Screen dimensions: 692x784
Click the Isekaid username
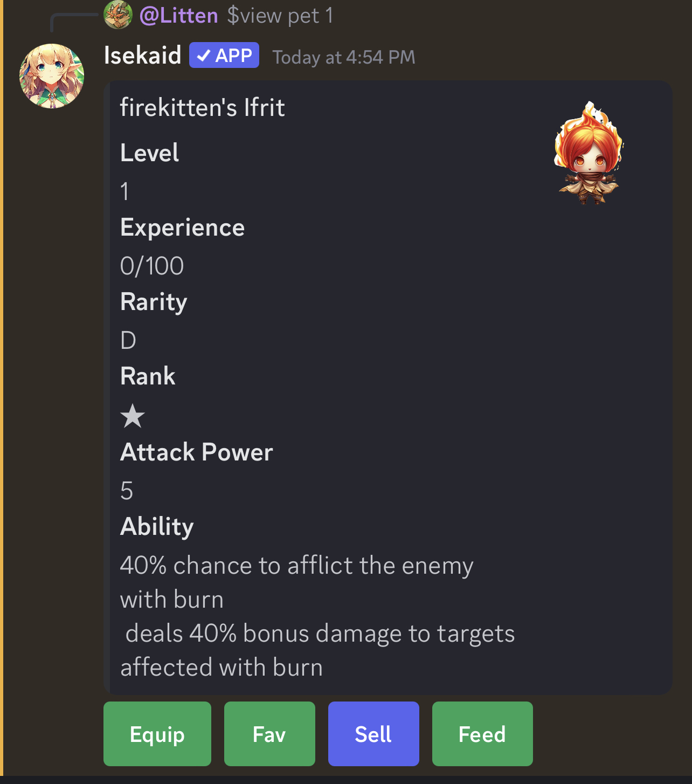tap(142, 55)
